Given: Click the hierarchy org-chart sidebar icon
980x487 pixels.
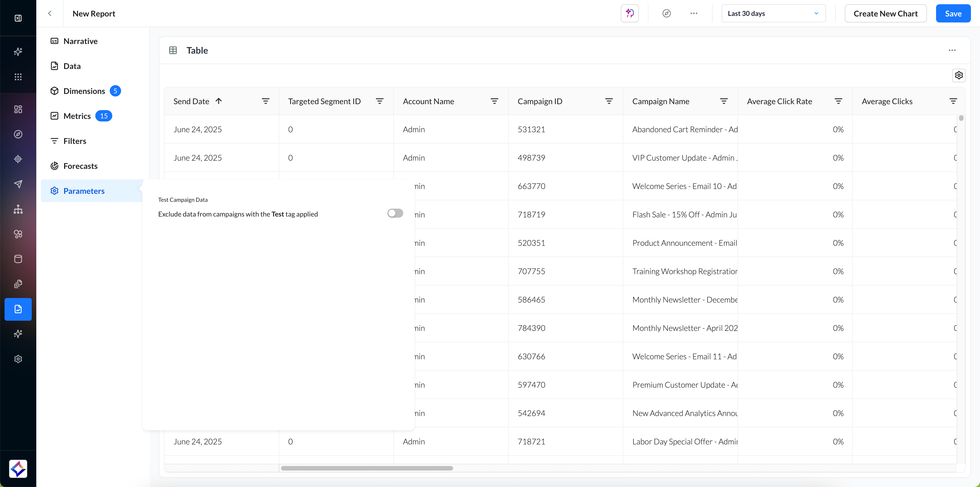Looking at the screenshot, I should tap(18, 209).
